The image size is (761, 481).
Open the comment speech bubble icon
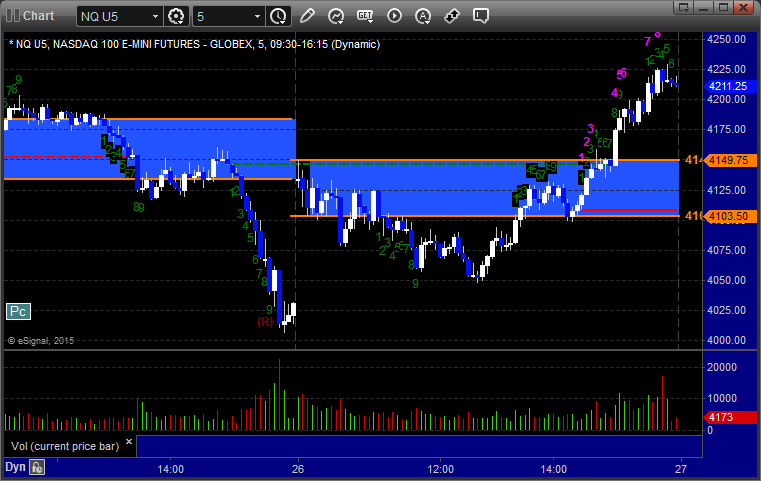click(481, 16)
